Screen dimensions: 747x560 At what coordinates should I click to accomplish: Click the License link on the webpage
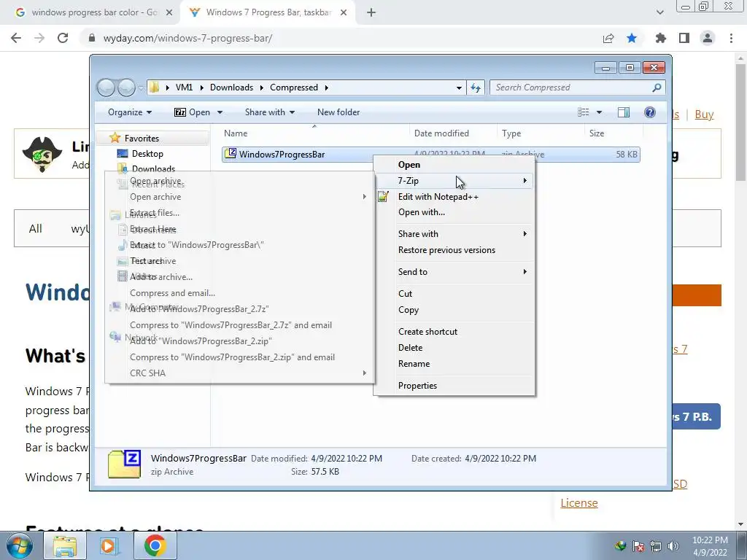point(578,503)
